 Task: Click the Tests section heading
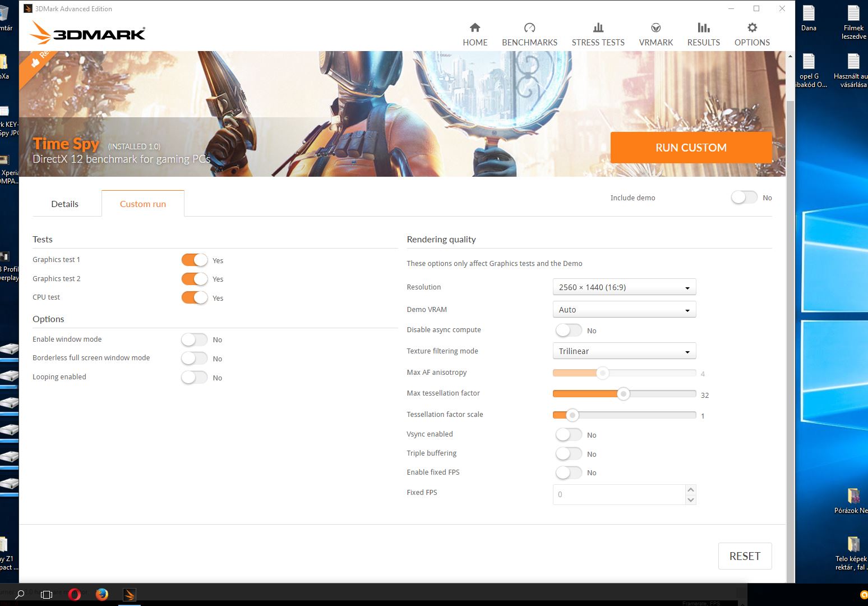coord(43,239)
